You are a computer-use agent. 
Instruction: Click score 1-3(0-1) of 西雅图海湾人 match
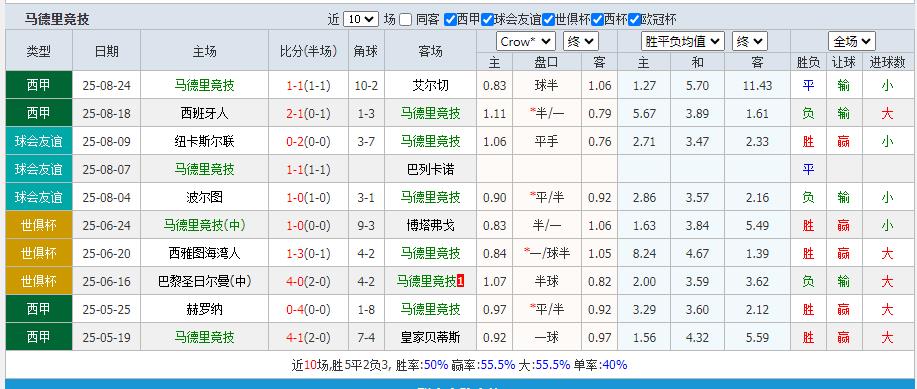click(308, 253)
